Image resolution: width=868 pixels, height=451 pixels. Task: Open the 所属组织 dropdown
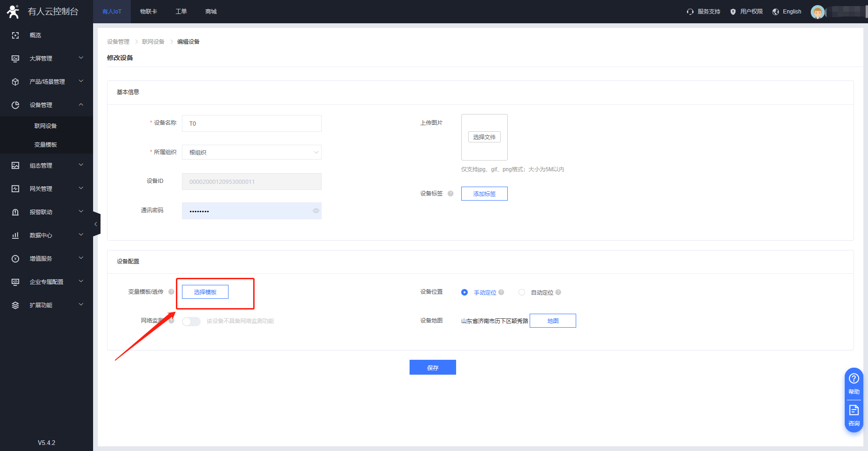tap(251, 152)
